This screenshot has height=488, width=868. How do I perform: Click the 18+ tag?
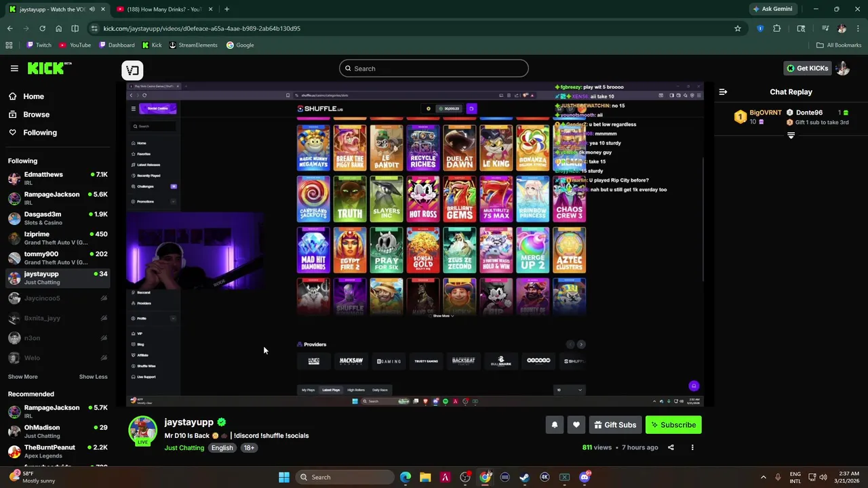click(249, 448)
